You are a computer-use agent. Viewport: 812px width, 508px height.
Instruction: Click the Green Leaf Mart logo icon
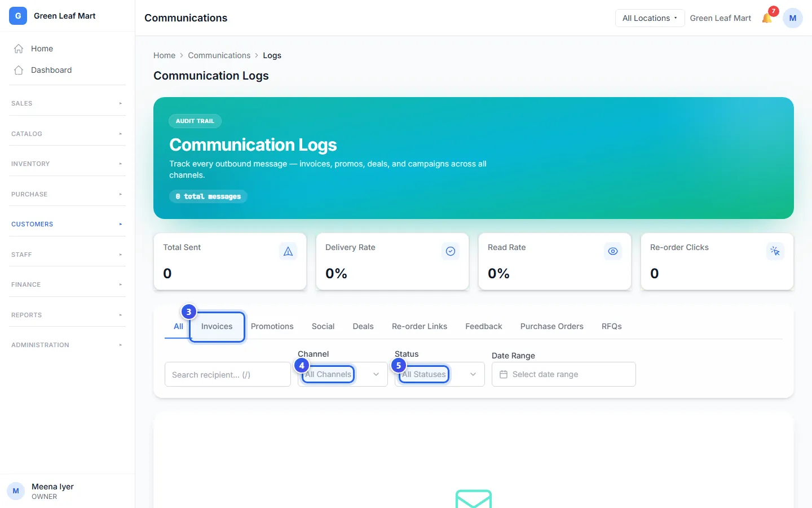pyautogui.click(x=18, y=16)
